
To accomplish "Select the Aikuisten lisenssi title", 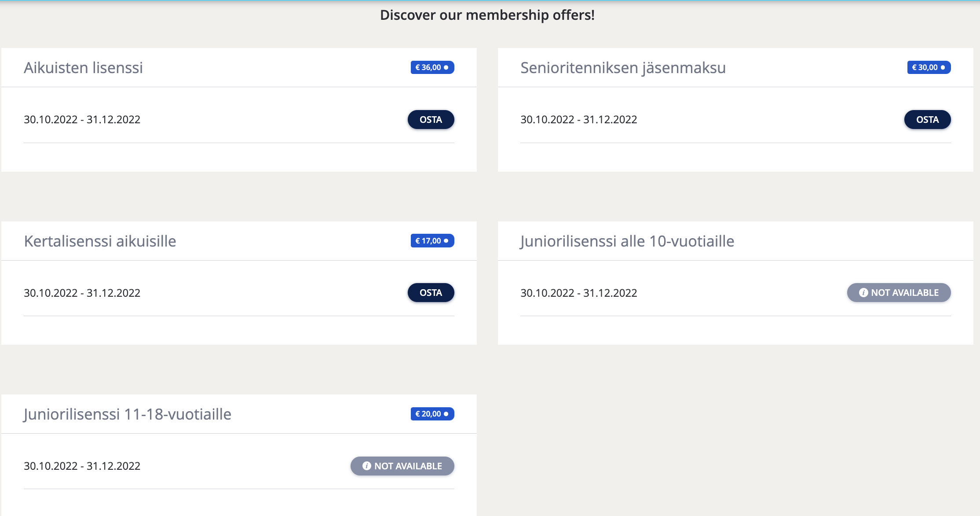I will (x=83, y=68).
